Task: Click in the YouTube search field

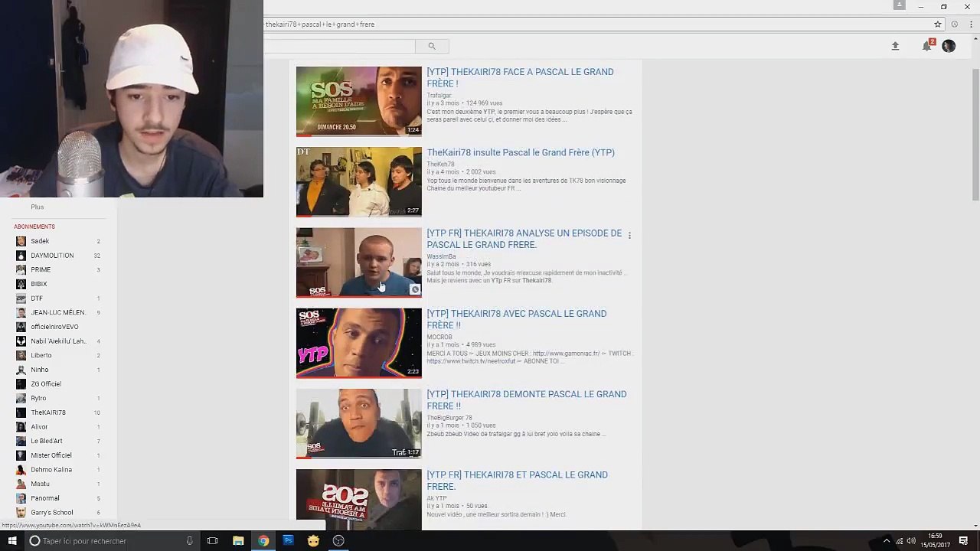Action: click(339, 46)
